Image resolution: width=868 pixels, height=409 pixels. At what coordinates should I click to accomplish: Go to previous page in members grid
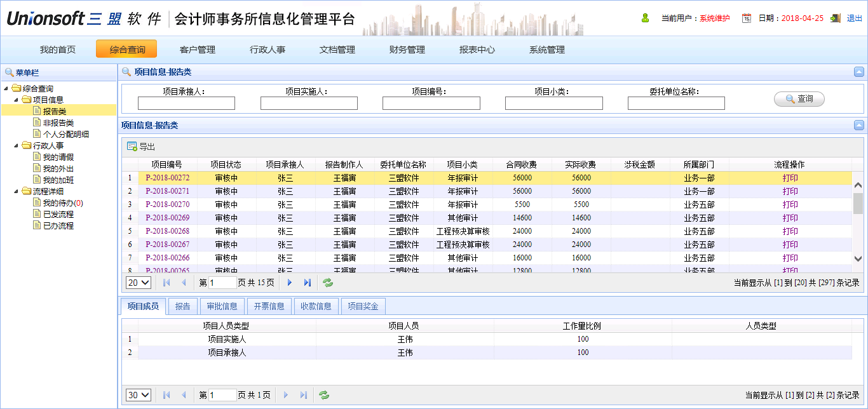(184, 395)
